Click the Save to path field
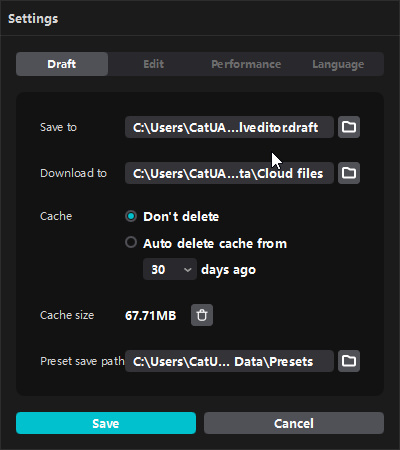 point(229,127)
